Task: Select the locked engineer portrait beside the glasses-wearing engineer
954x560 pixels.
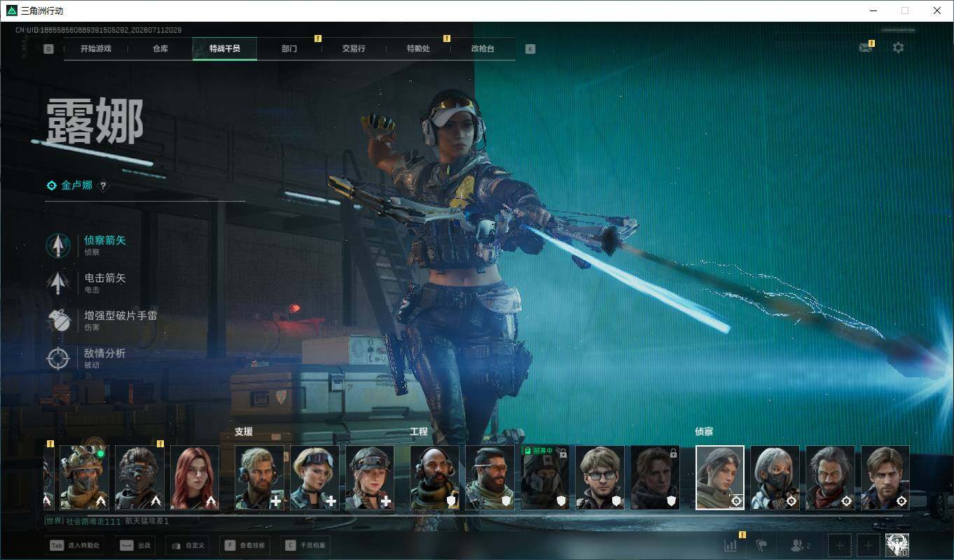Action: click(x=656, y=477)
